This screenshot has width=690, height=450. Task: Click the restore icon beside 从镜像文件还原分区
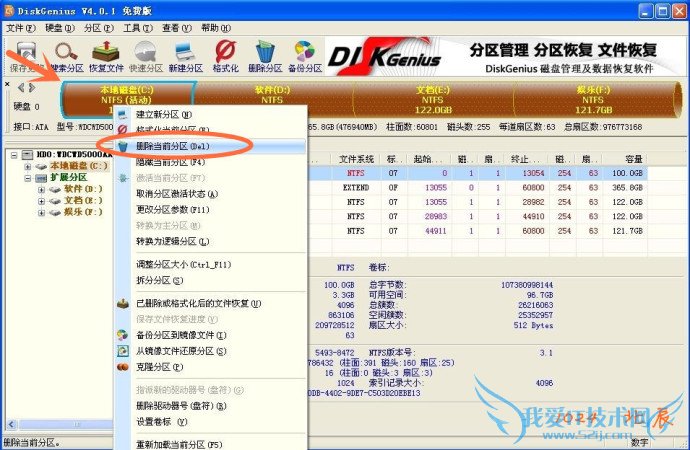coord(123,351)
